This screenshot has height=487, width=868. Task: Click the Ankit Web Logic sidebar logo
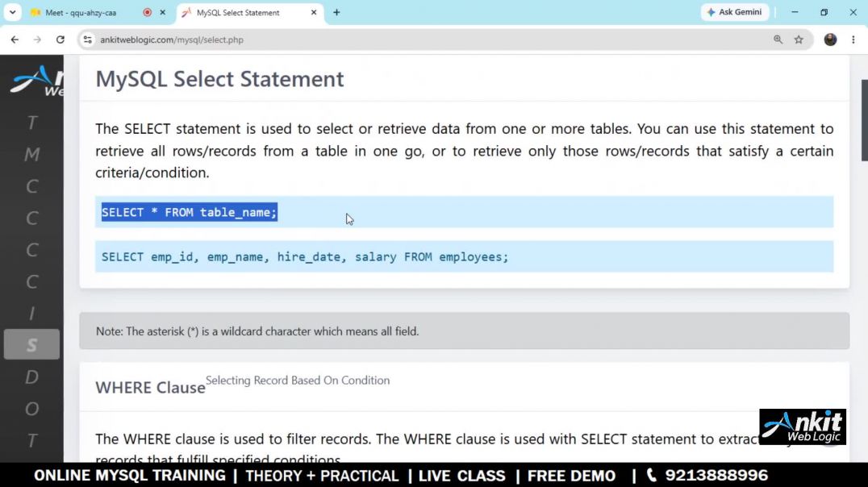(x=36, y=81)
